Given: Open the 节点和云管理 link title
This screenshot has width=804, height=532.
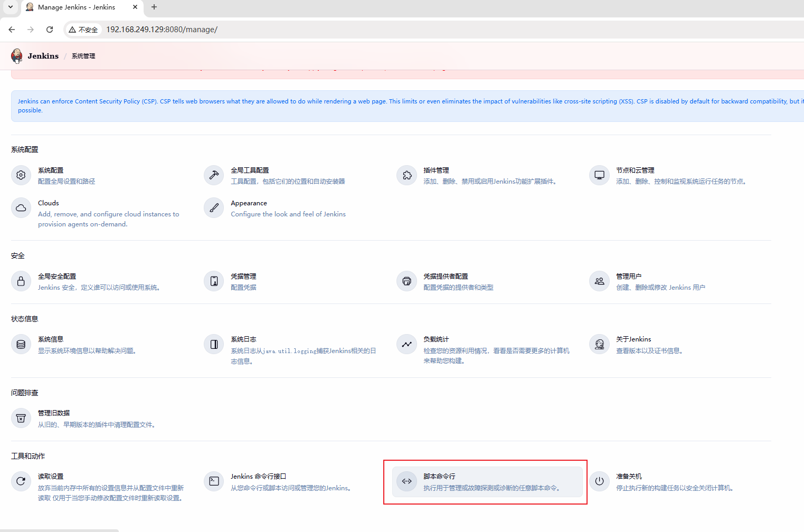Looking at the screenshot, I should pyautogui.click(x=635, y=170).
